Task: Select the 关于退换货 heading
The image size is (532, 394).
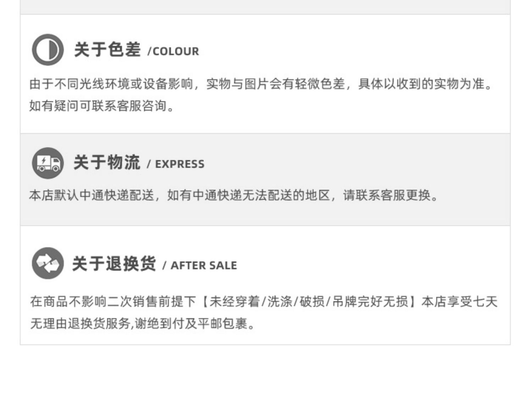Action: [114, 263]
